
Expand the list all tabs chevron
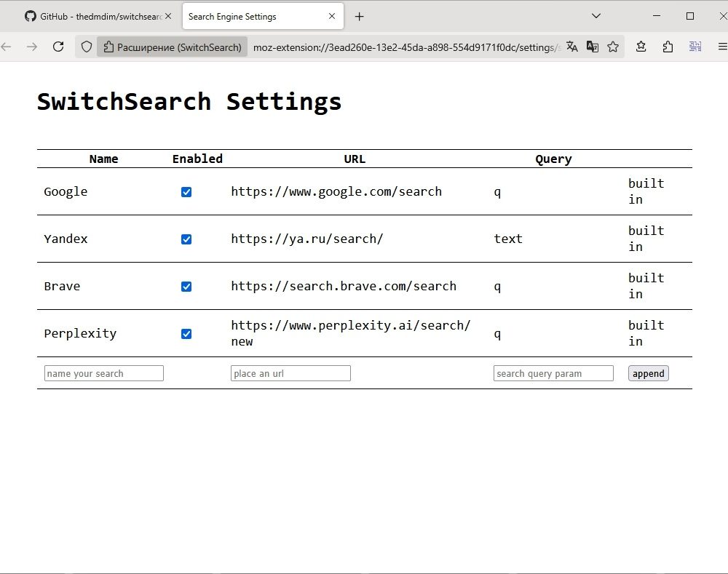tap(596, 16)
